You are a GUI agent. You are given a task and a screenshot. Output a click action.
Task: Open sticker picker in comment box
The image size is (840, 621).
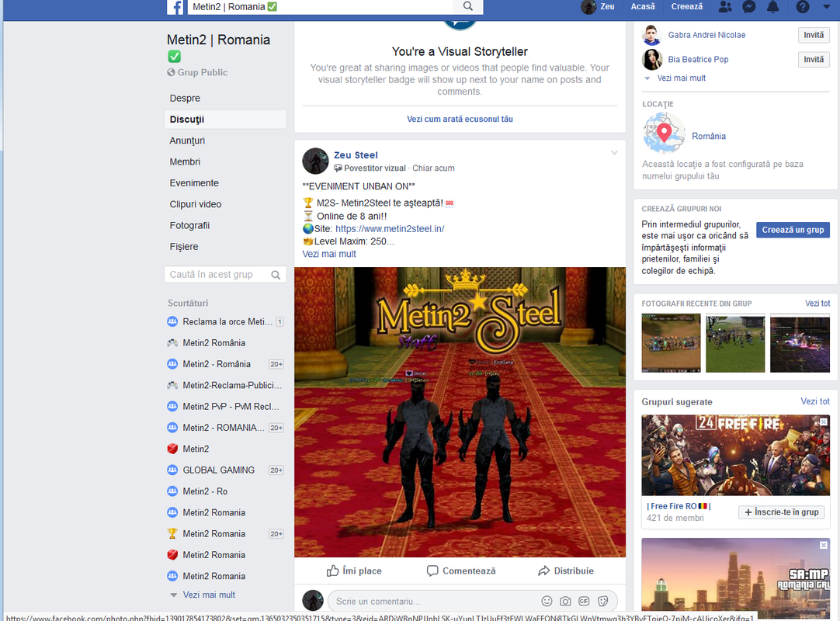[602, 601]
